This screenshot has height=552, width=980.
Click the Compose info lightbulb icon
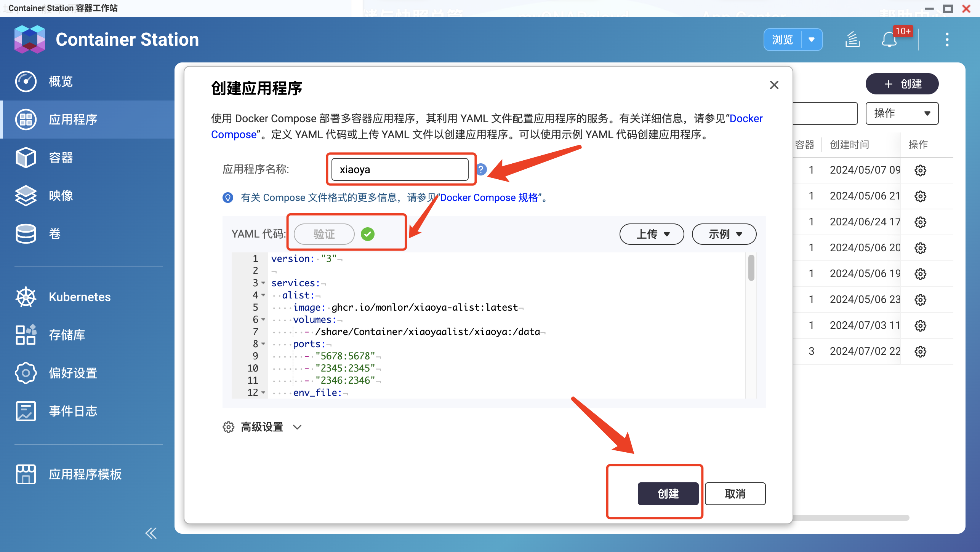click(228, 198)
